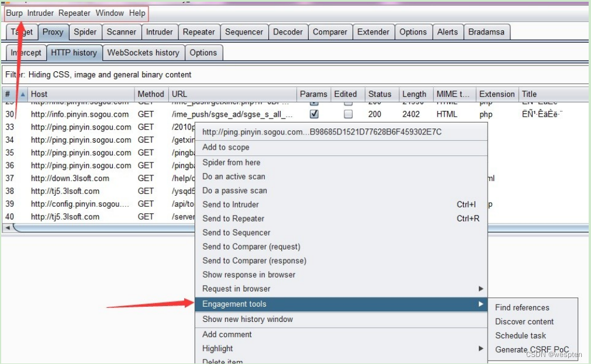This screenshot has height=364, width=591.
Task: Choose Send to Repeater
Action: (x=341, y=219)
